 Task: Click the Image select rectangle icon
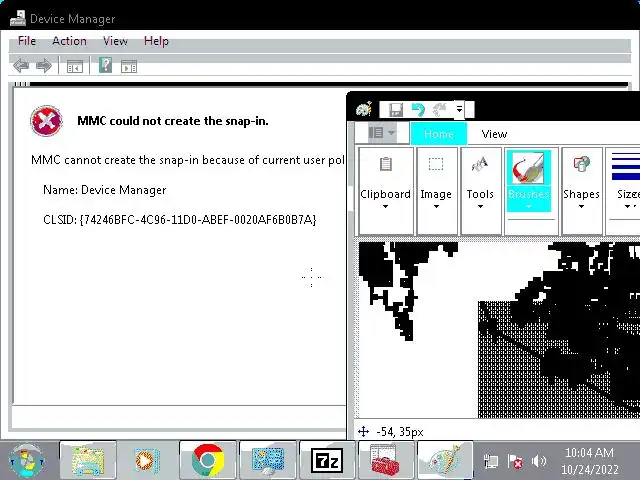[x=436, y=164]
